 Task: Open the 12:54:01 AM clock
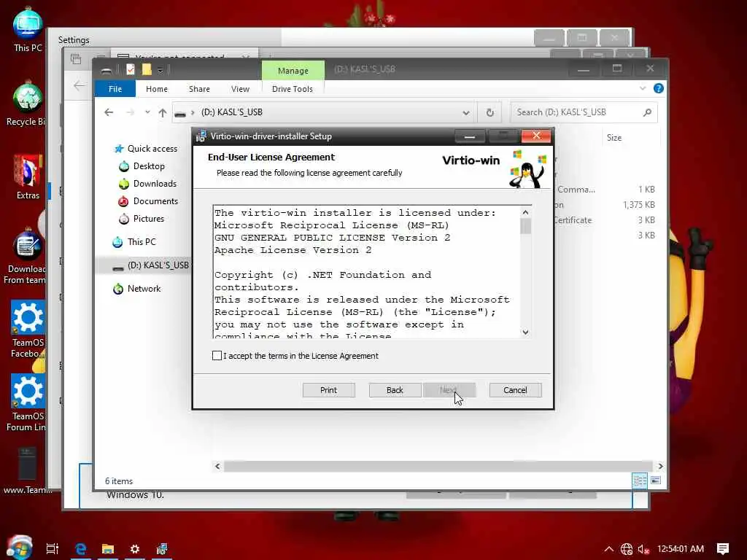click(x=681, y=549)
